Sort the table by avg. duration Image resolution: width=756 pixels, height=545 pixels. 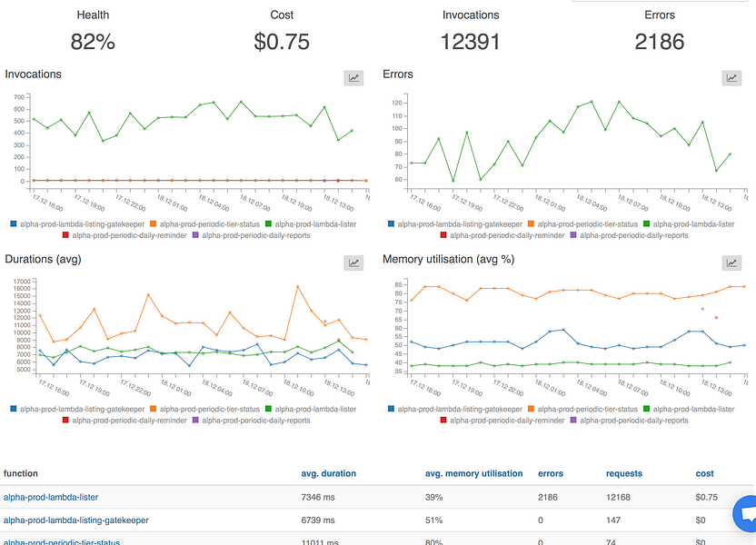click(328, 473)
